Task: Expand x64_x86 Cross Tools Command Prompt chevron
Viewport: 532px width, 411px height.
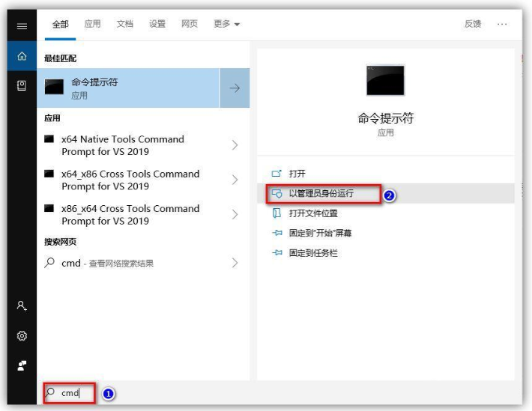Action: [x=235, y=180]
